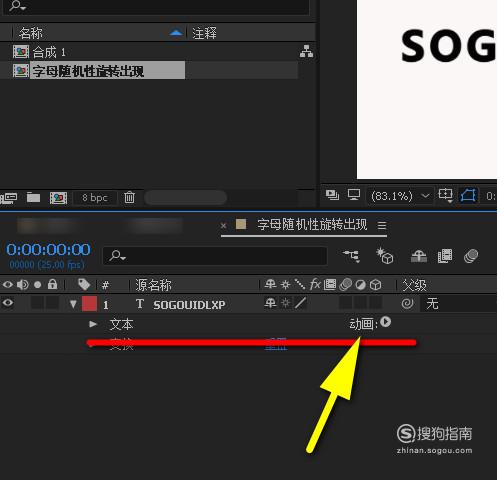Open 8 bpc color depth settings

(95, 198)
